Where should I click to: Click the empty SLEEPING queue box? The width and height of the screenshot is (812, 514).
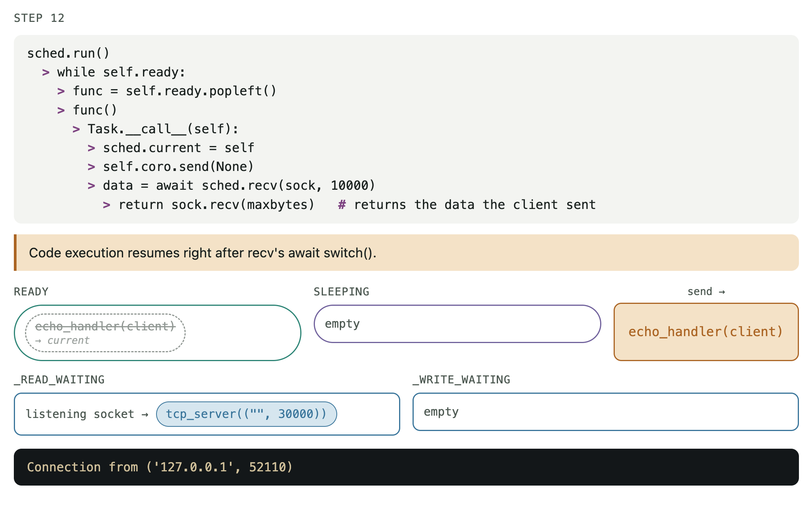click(458, 324)
